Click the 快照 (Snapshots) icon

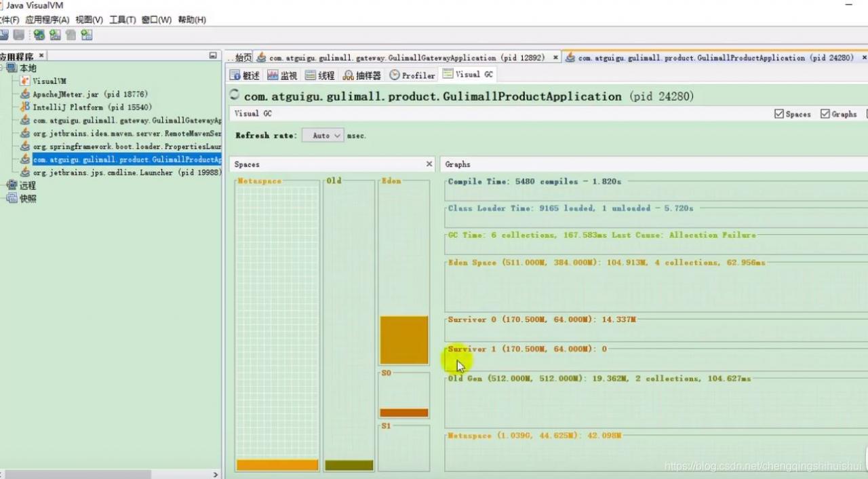(12, 199)
